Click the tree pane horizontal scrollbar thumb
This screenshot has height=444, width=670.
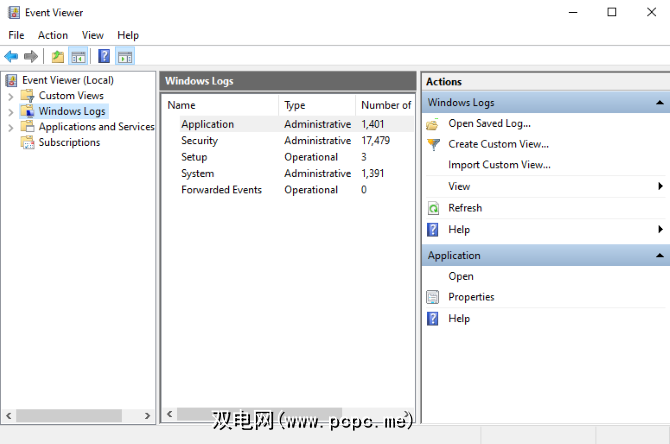69,415
